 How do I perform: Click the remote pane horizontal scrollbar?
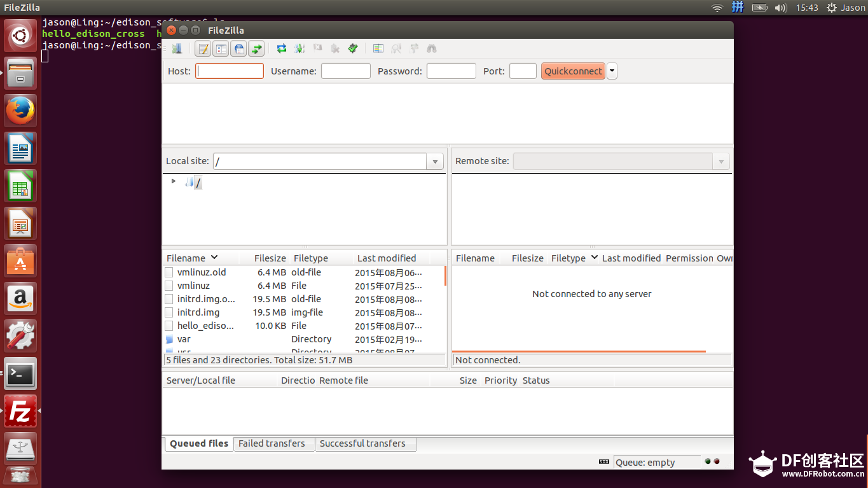[x=579, y=351]
